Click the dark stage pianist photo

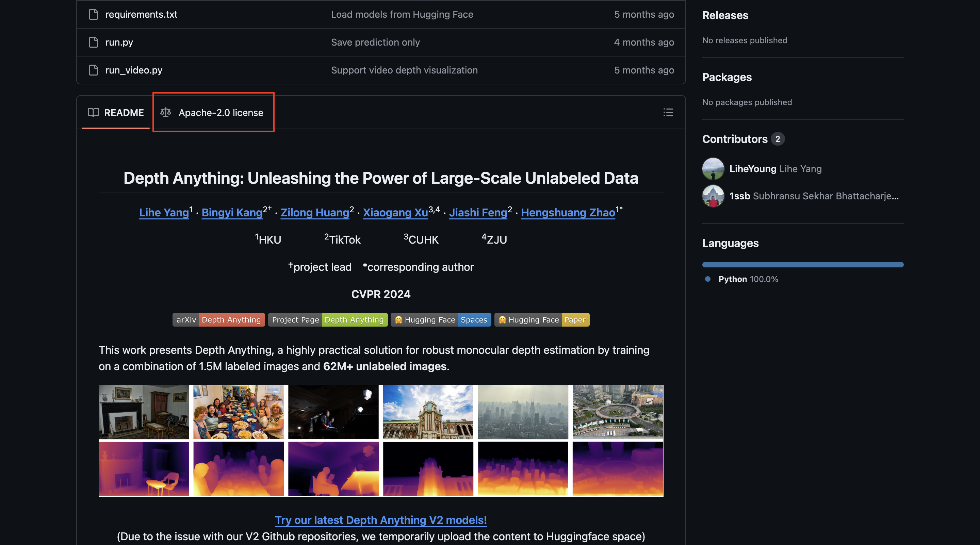pos(333,412)
